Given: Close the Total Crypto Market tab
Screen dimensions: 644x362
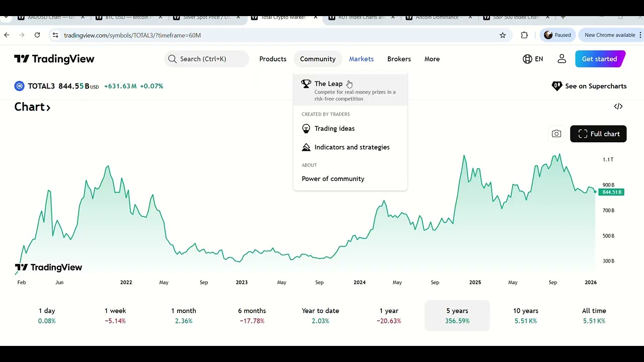Looking at the screenshot, I should [315, 17].
